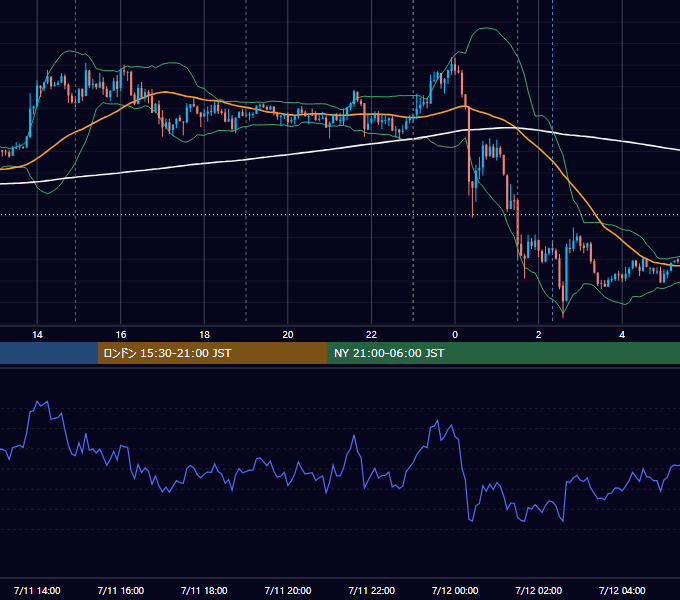
Task: Click the NY 21:00-06:00 JST session bar
Action: (503, 353)
